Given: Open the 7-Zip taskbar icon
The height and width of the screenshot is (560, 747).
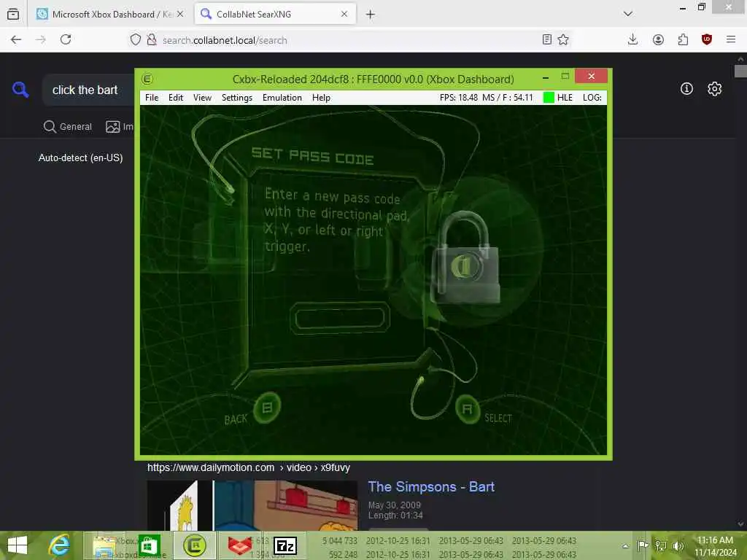Looking at the screenshot, I should [x=285, y=545].
